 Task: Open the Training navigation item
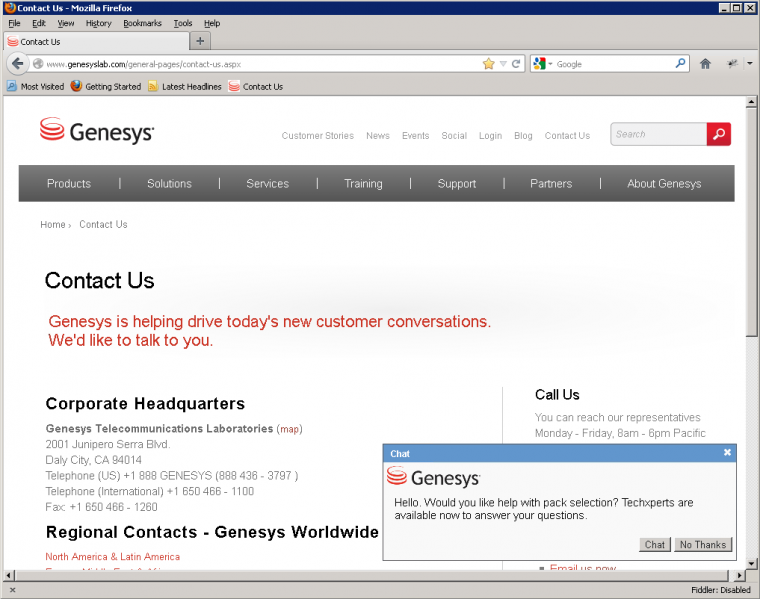(363, 183)
